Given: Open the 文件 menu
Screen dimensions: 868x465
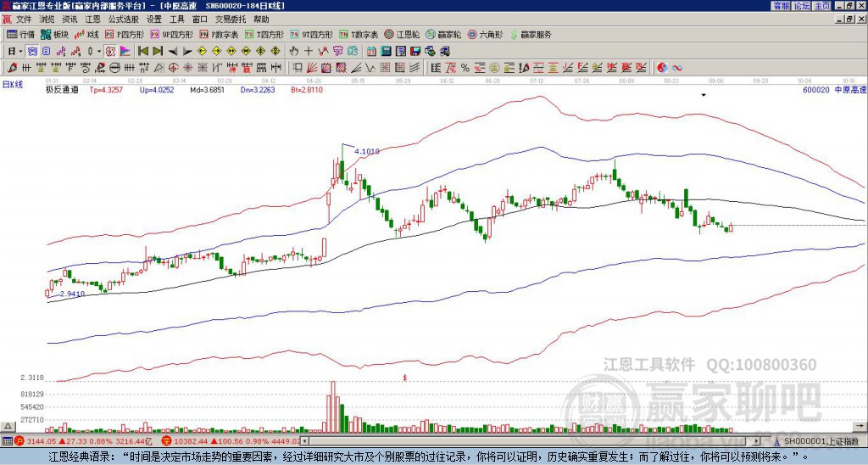Looking at the screenshot, I should click(24, 20).
